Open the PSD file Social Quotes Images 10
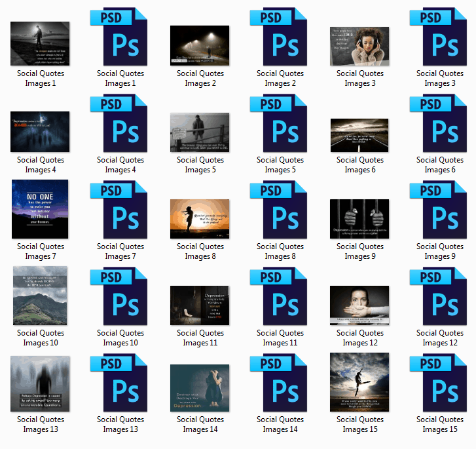This screenshot has width=476, height=449. click(120, 297)
